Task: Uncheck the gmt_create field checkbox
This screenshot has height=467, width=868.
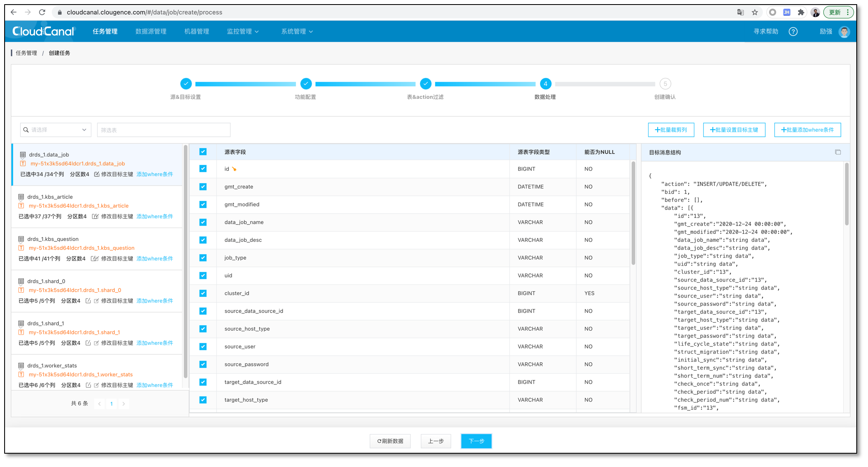Action: 203,187
